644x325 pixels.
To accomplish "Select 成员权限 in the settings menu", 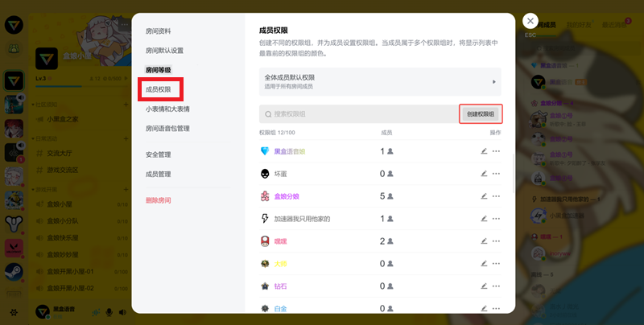I will [x=158, y=89].
